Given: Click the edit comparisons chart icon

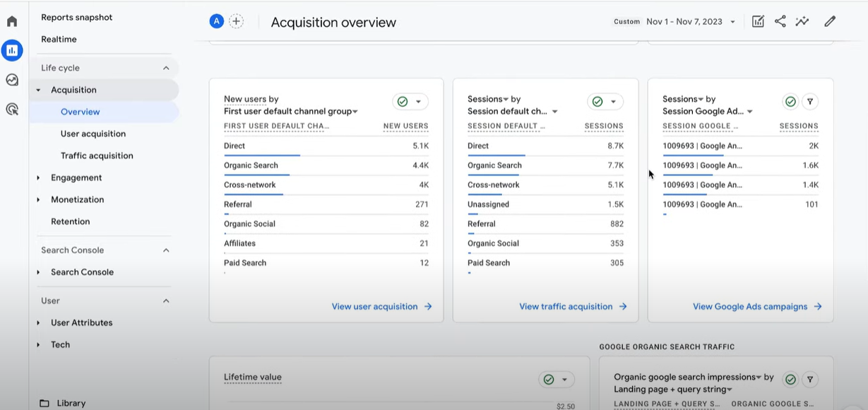Looking at the screenshot, I should [x=758, y=21].
